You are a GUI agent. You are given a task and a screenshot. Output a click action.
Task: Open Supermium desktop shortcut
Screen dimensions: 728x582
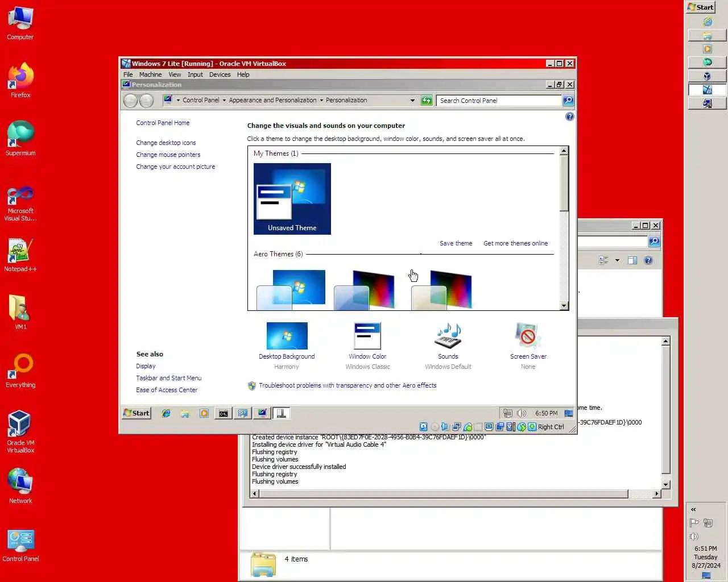(20, 139)
